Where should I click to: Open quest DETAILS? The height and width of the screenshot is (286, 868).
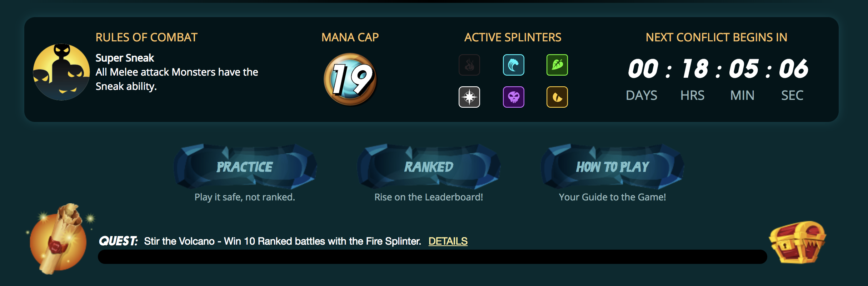click(448, 241)
